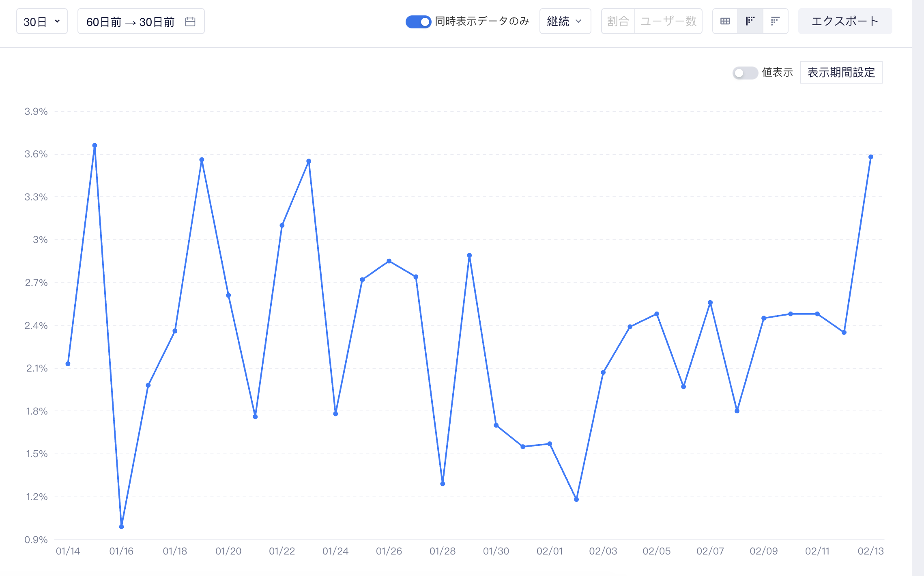Click the 60日前 → 30日前 date range field
The image size is (924, 576).
click(141, 21)
